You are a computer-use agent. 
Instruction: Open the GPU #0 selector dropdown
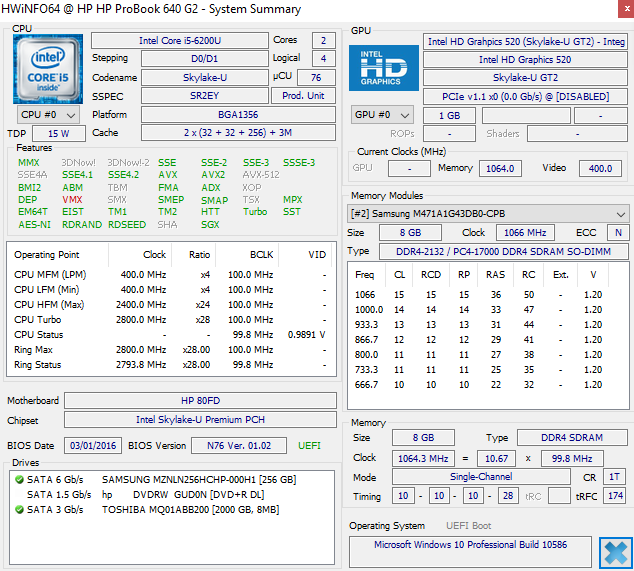pyautogui.click(x=382, y=115)
